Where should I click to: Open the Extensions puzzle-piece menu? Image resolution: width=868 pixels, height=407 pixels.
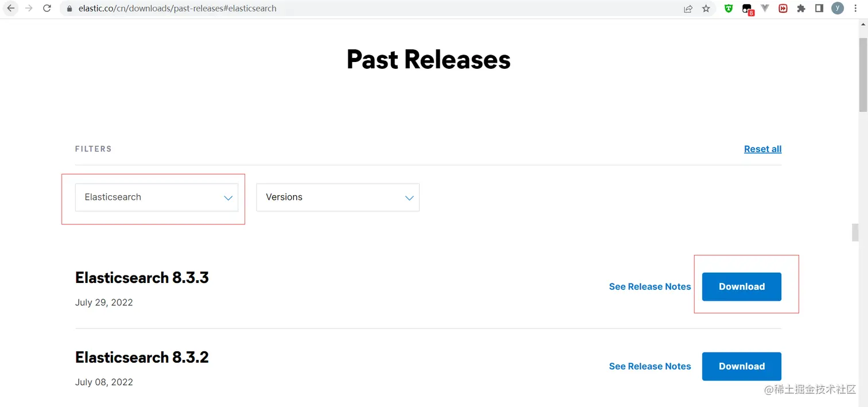pyautogui.click(x=801, y=9)
